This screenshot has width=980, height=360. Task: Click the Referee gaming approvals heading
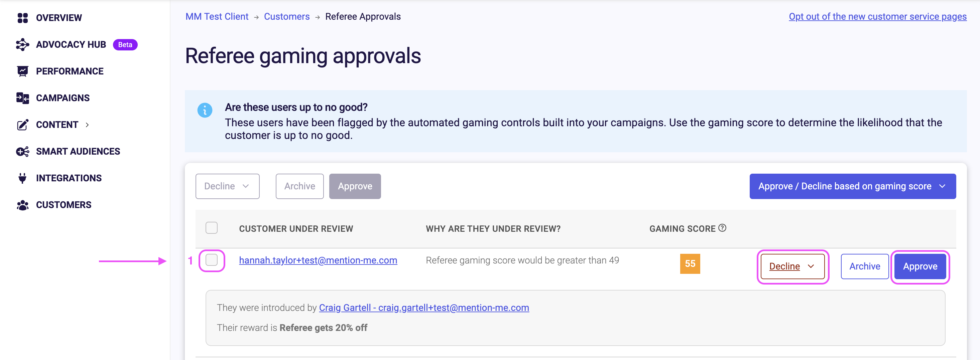pyautogui.click(x=303, y=56)
